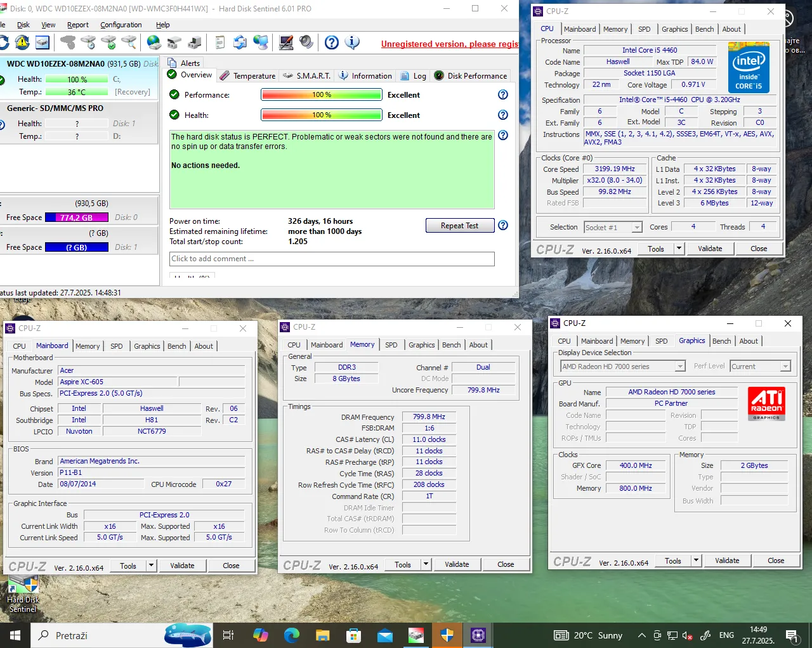Viewport: 812px width, 648px height.
Task: Click the speaker sound toolbar icon
Action: pyautogui.click(x=306, y=42)
